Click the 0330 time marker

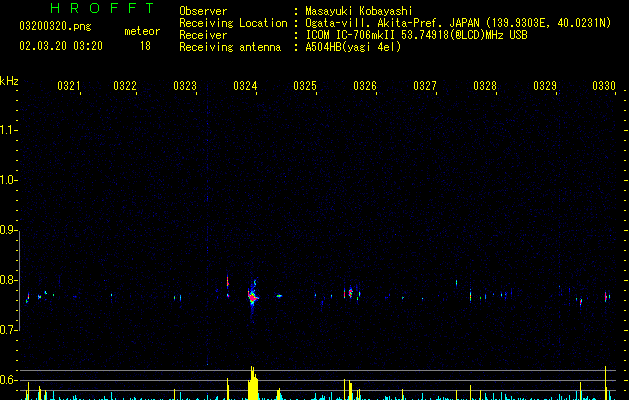(604, 86)
